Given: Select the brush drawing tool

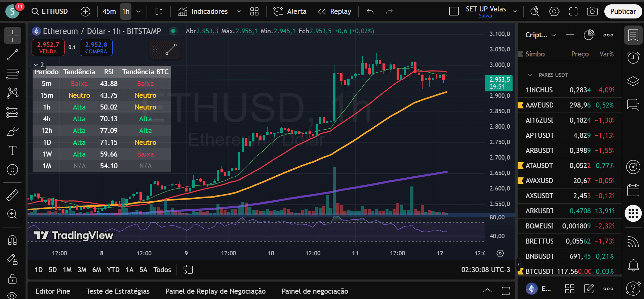Looking at the screenshot, I should click(x=13, y=131).
